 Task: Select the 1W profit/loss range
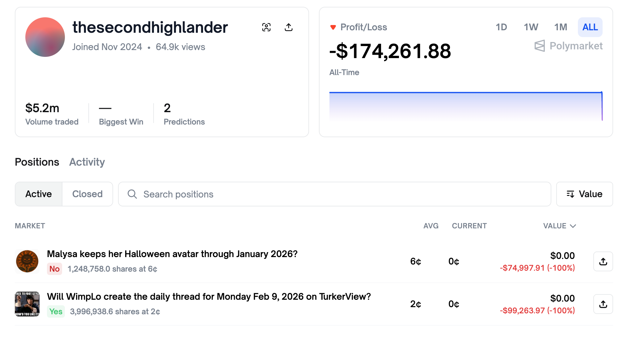tap(531, 27)
